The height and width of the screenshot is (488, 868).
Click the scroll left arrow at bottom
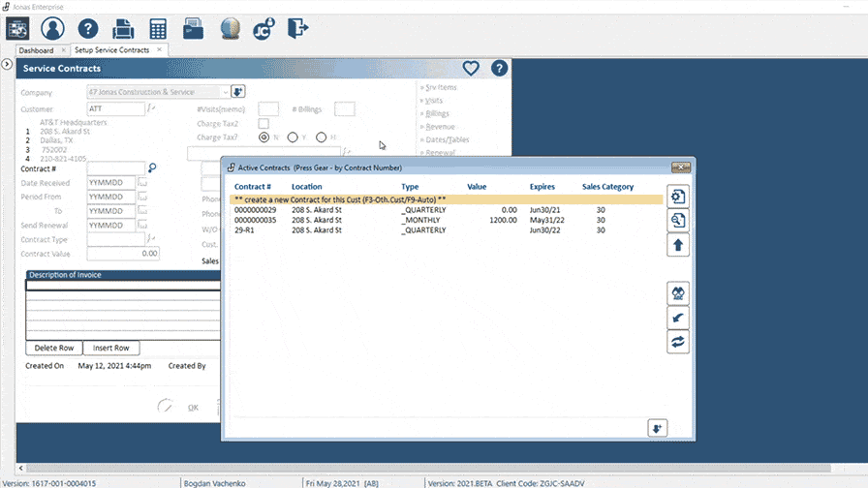21,468
